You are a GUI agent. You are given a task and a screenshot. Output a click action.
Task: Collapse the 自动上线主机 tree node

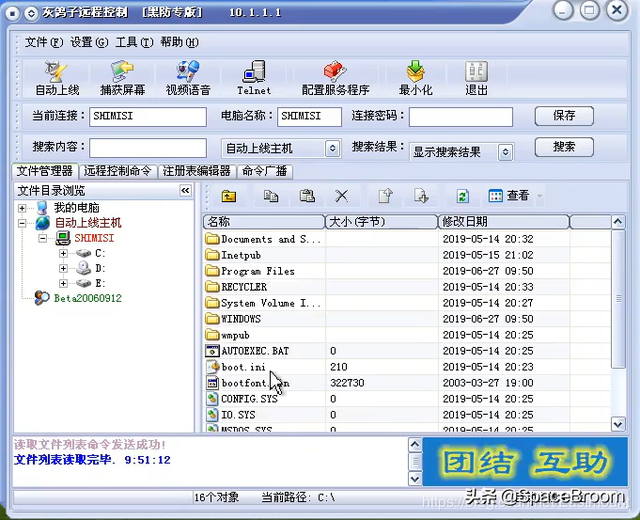22,223
